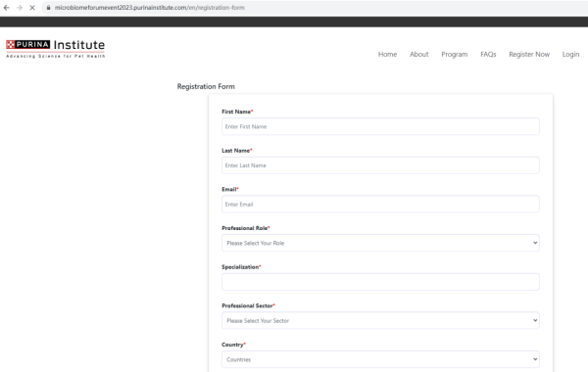Focus the First Name input field

point(380,126)
